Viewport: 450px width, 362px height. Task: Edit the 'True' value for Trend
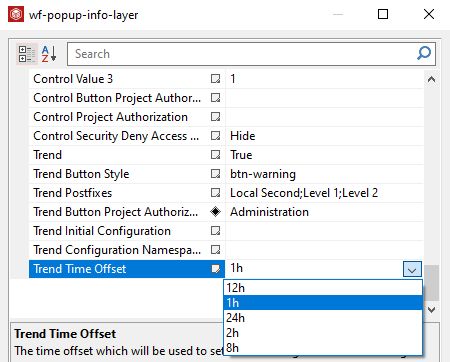click(x=324, y=155)
